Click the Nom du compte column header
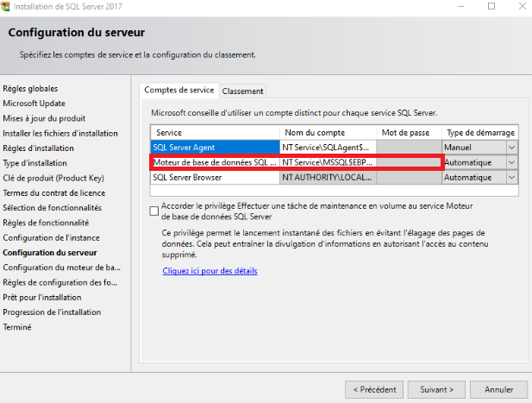 point(329,132)
